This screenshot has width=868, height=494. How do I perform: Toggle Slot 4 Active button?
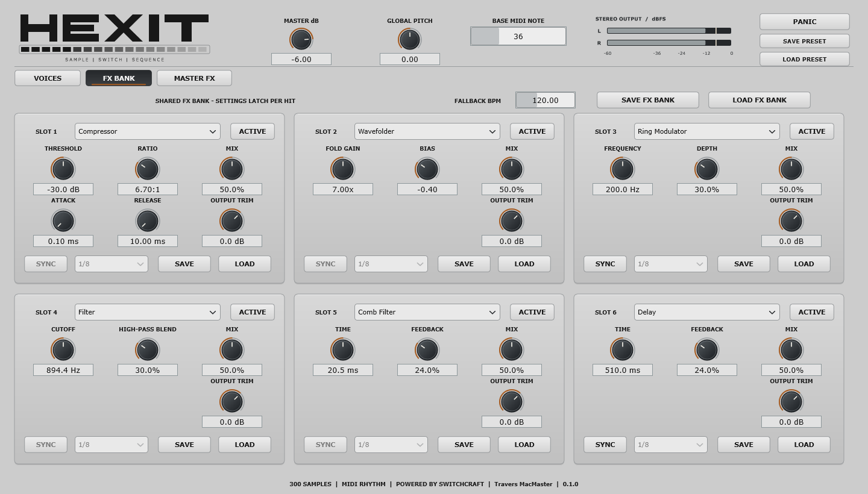pos(253,312)
